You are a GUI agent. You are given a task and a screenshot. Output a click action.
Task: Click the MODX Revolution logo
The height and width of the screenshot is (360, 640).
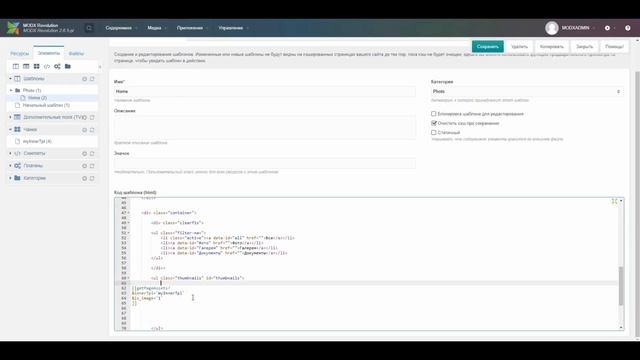tap(13, 28)
